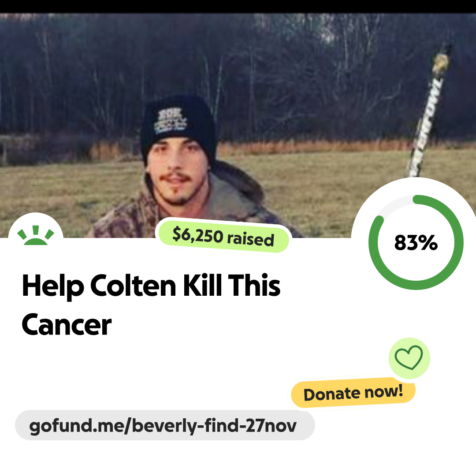Click the word "Cancer" in the title
Image resolution: width=476 pixels, height=476 pixels.
click(x=67, y=324)
